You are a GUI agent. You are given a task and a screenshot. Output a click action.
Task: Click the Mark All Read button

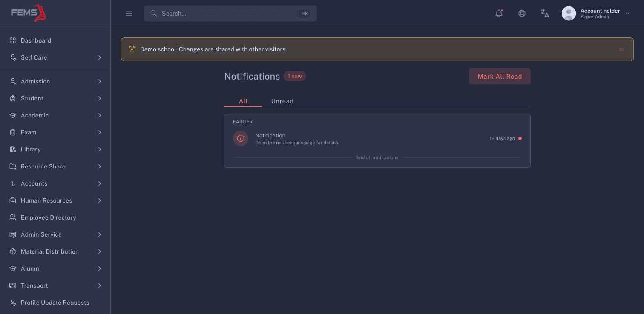(500, 76)
